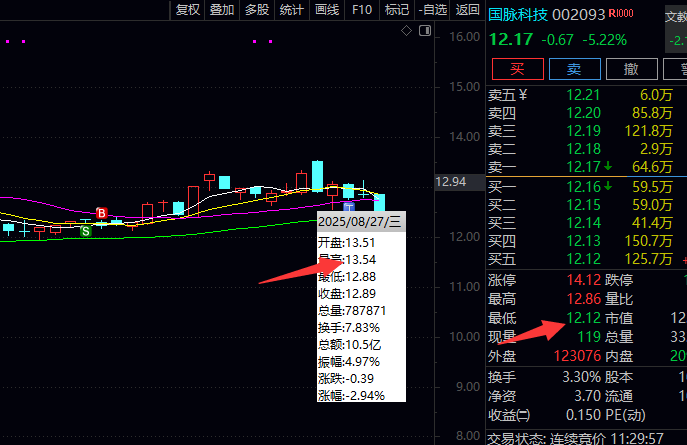Click the green S sell marker on chart
687x445 pixels.
coord(86,231)
